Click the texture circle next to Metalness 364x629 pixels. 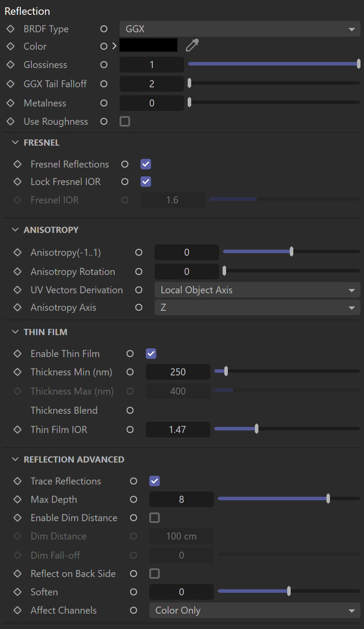[104, 103]
